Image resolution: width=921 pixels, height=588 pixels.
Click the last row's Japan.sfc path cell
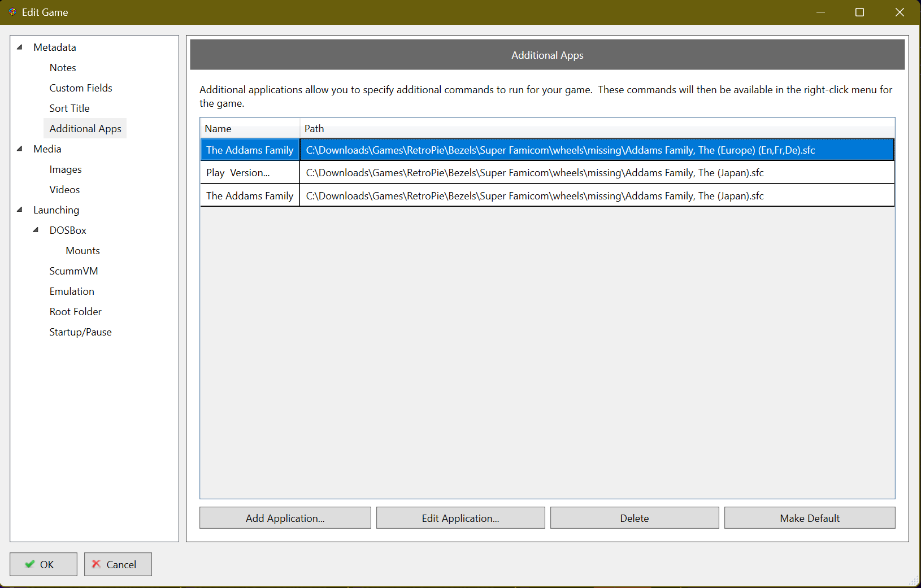597,196
